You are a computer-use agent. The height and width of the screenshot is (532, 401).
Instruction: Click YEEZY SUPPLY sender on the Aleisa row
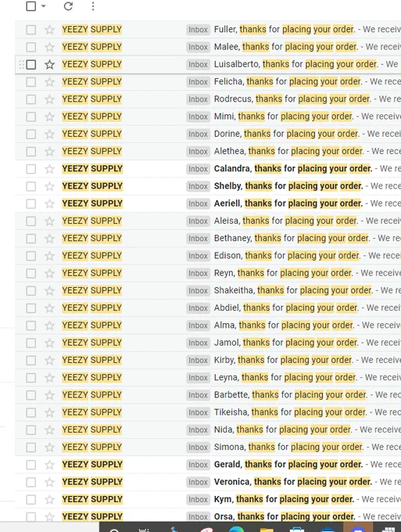[92, 221]
